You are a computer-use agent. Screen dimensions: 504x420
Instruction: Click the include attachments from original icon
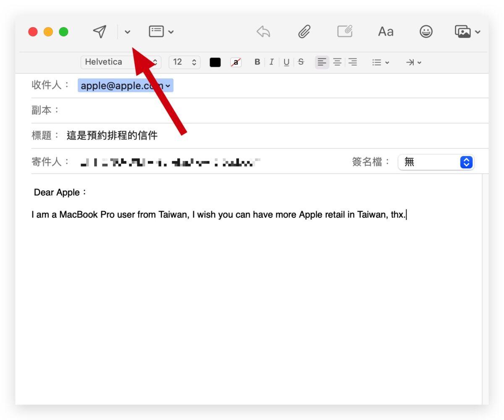345,31
